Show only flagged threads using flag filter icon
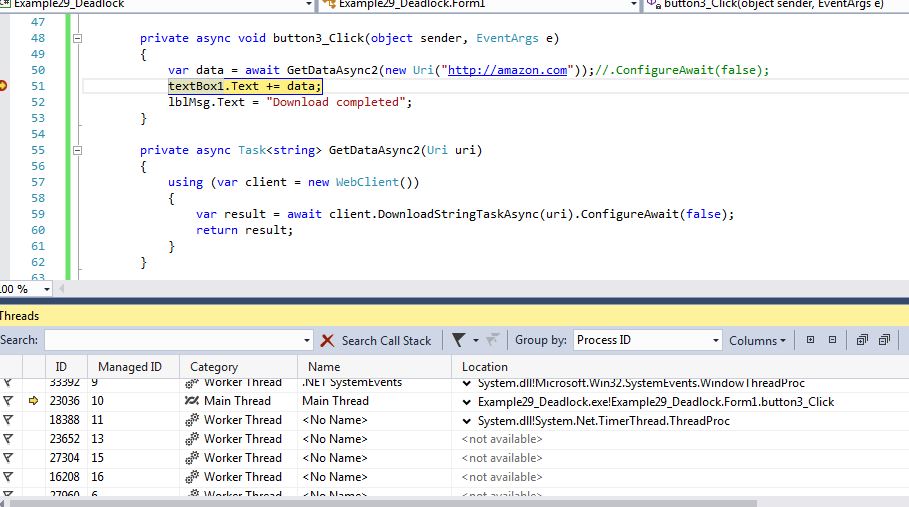The width and height of the screenshot is (909, 507). (458, 340)
